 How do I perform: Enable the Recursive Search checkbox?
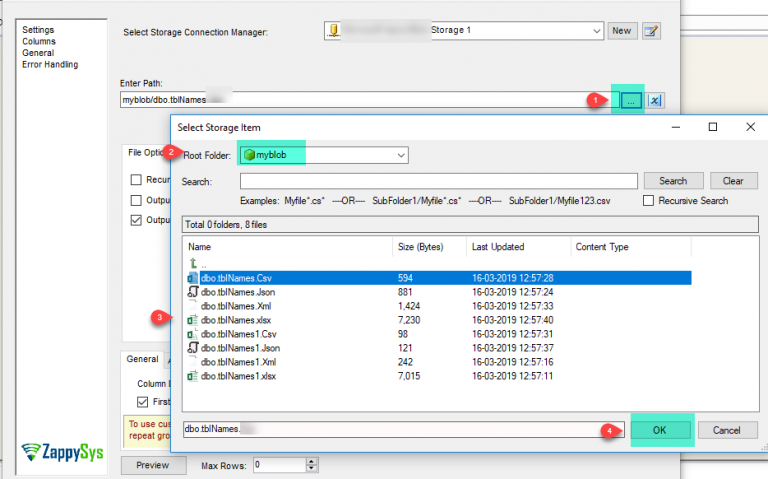[650, 201]
